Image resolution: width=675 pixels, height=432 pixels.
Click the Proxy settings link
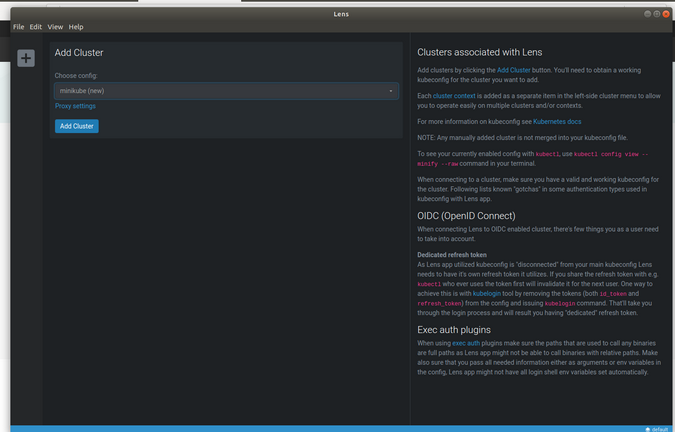(76, 105)
